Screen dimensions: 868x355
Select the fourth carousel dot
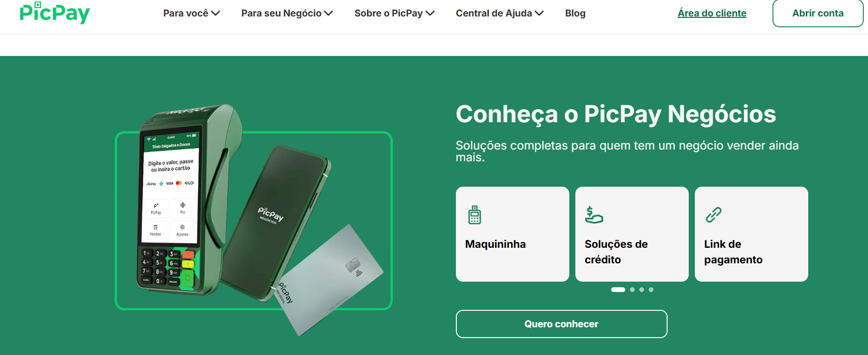(x=651, y=290)
